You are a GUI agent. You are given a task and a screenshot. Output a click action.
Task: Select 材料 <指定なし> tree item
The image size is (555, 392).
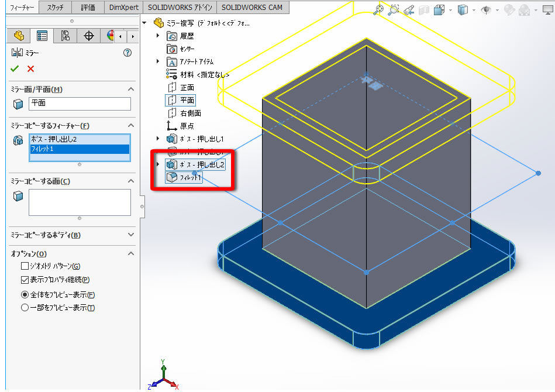(x=198, y=74)
